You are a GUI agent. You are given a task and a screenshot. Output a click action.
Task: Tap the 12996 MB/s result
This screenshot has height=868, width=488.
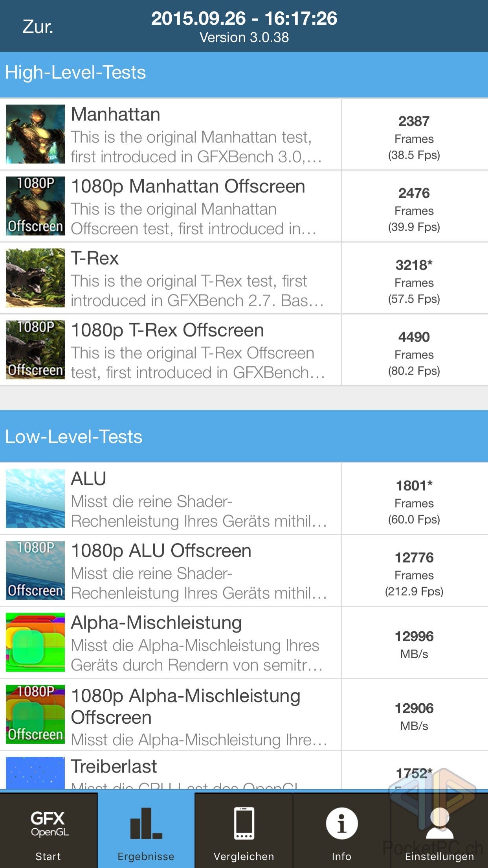[414, 644]
